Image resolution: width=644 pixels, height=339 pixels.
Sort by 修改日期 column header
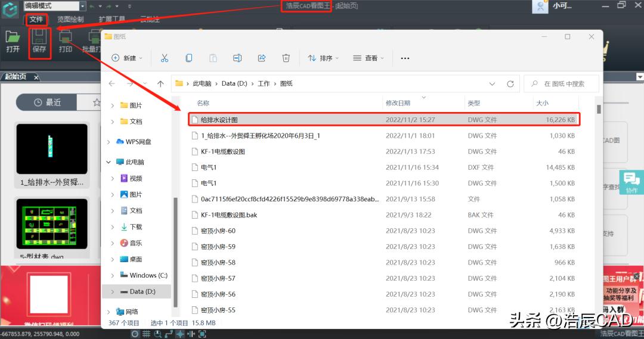coord(398,103)
